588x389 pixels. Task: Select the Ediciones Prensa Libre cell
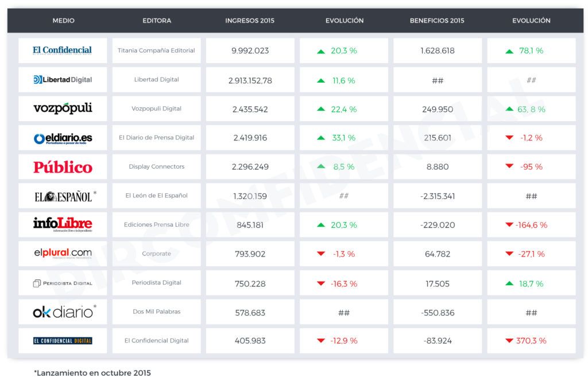pos(156,224)
